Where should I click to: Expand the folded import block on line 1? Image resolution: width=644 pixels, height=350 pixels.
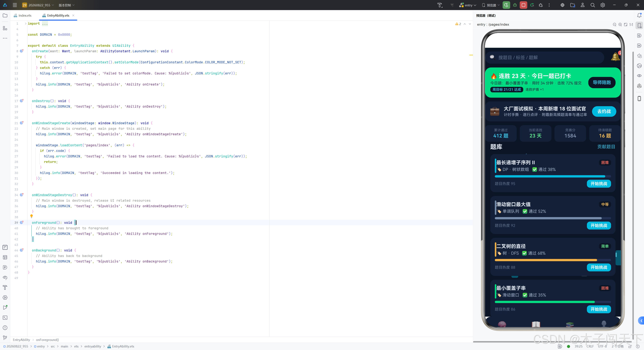pos(25,23)
